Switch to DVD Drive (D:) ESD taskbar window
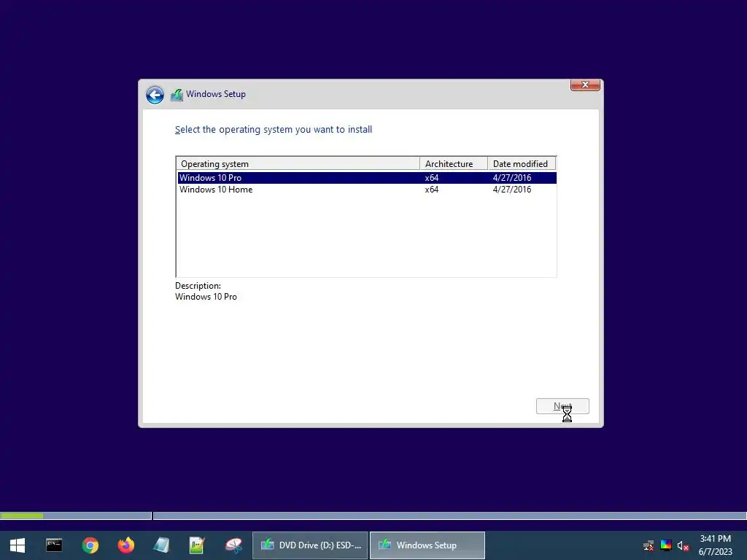This screenshot has height=560, width=747. [x=310, y=545]
